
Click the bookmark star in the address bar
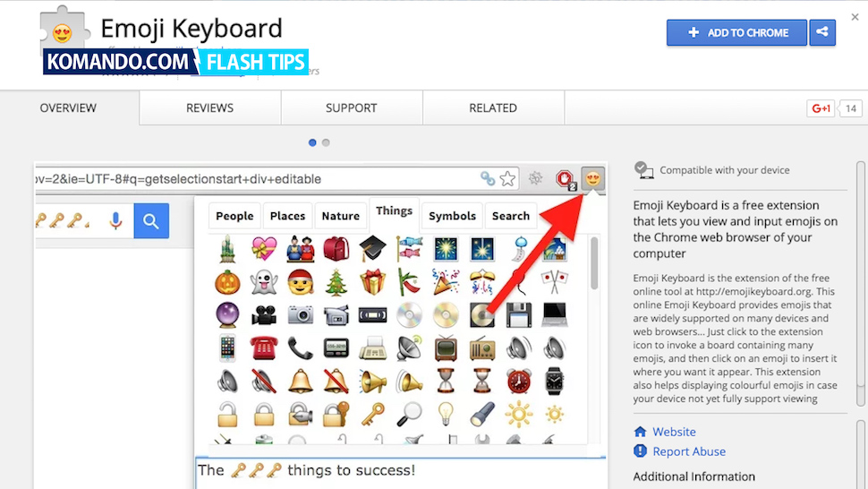click(x=507, y=178)
